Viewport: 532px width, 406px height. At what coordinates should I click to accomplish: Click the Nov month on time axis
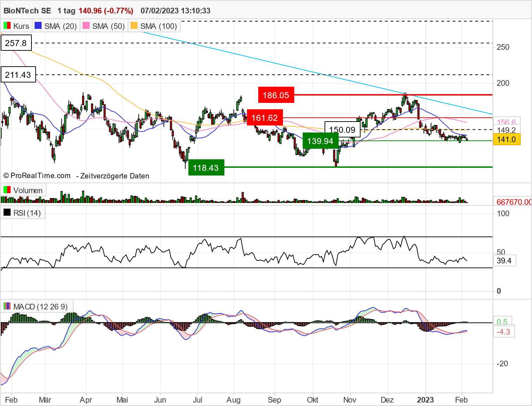350,400
